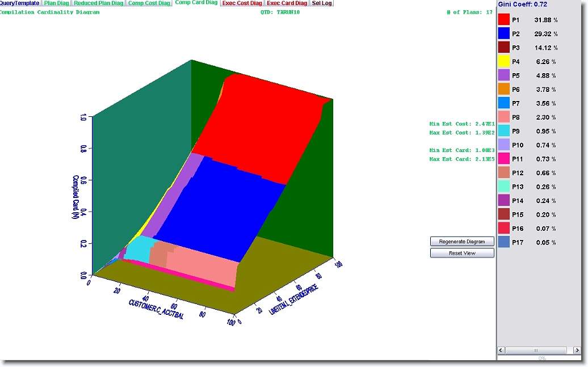Select the blue P2 legend swatch

503,34
